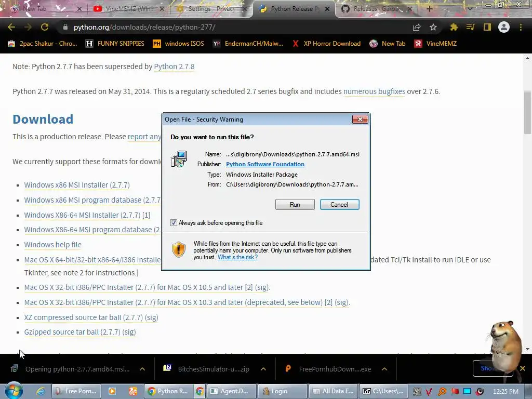Click Cancel in the Security Warning dialog

pos(339,205)
